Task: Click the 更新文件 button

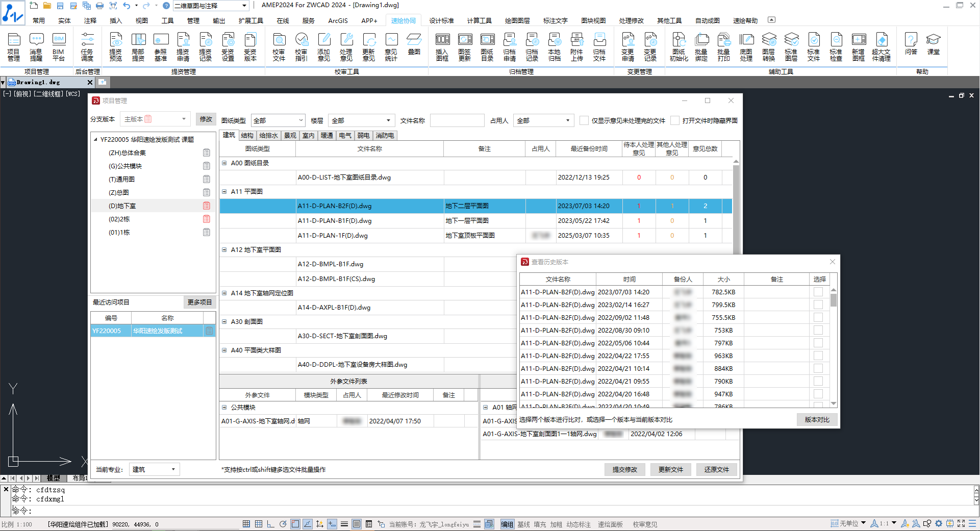Action: click(x=671, y=469)
